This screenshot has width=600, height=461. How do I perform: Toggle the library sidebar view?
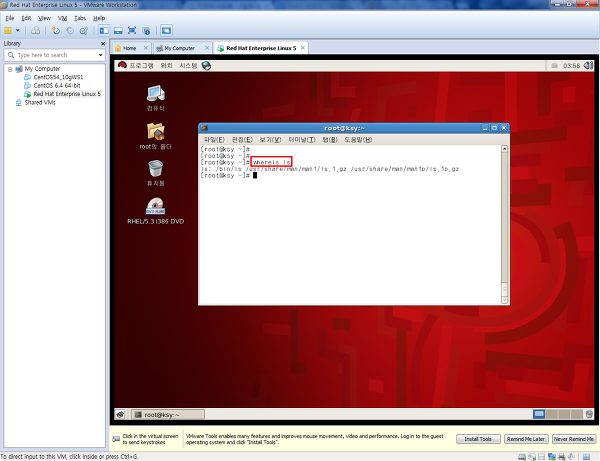(104, 31)
